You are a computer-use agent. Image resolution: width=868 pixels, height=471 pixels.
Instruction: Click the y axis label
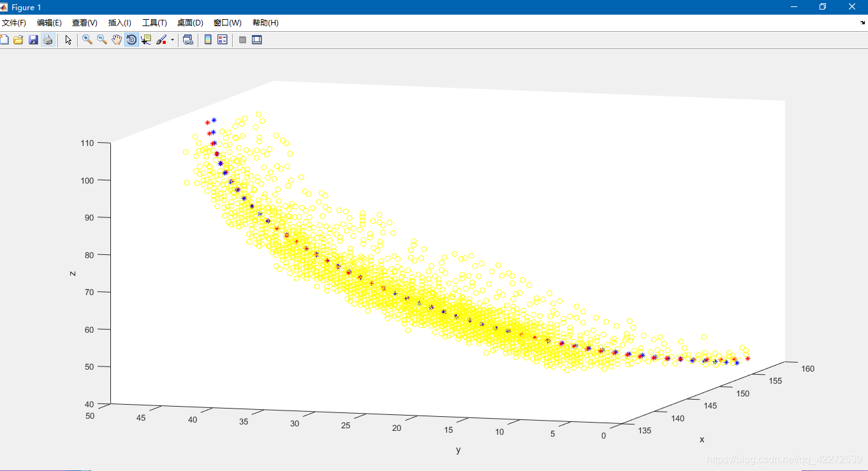pos(458,449)
